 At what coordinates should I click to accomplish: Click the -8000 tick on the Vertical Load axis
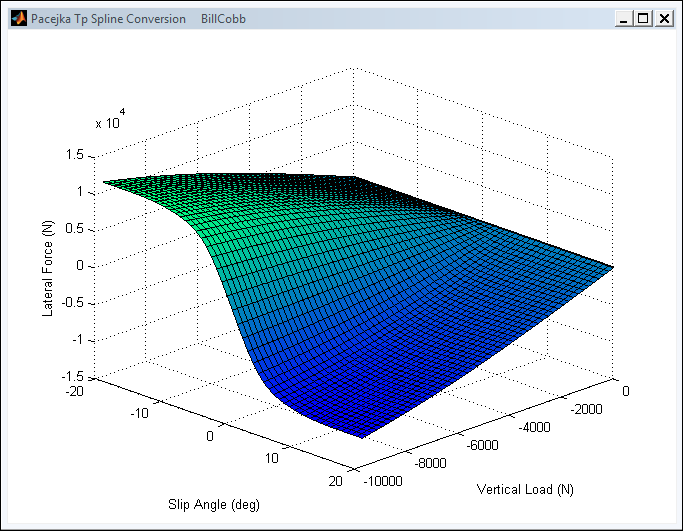(430, 463)
